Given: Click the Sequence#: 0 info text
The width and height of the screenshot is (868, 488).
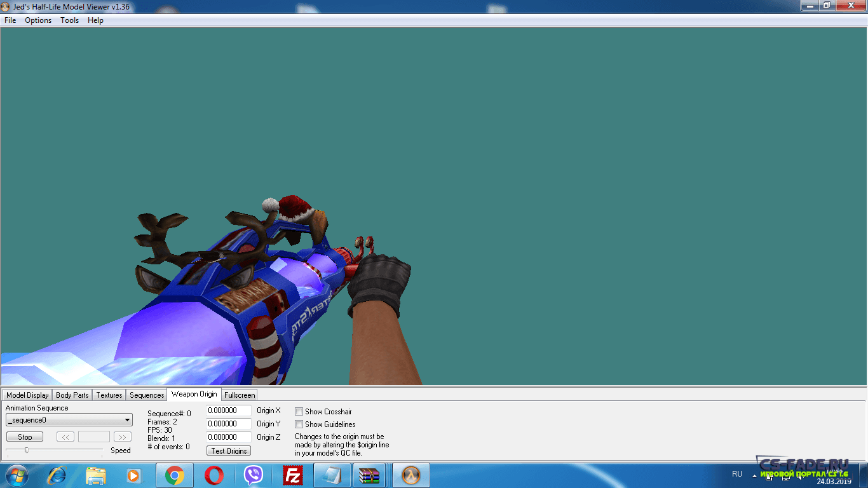Looking at the screenshot, I should tap(169, 414).
